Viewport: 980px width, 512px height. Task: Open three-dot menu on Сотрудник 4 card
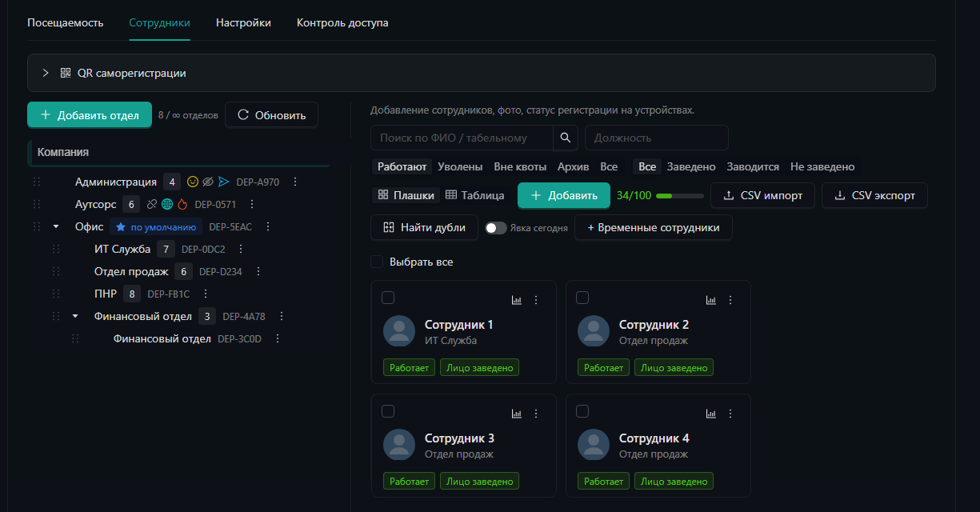730,414
